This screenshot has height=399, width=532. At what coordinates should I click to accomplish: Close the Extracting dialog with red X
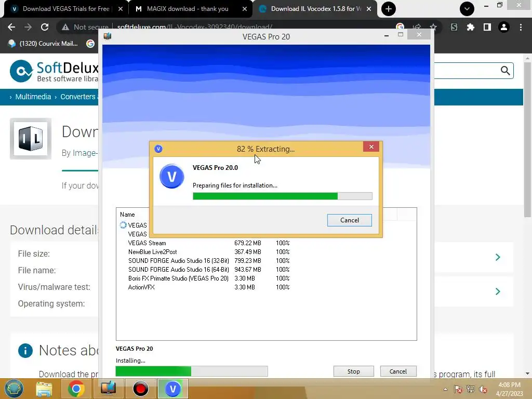pos(371,147)
